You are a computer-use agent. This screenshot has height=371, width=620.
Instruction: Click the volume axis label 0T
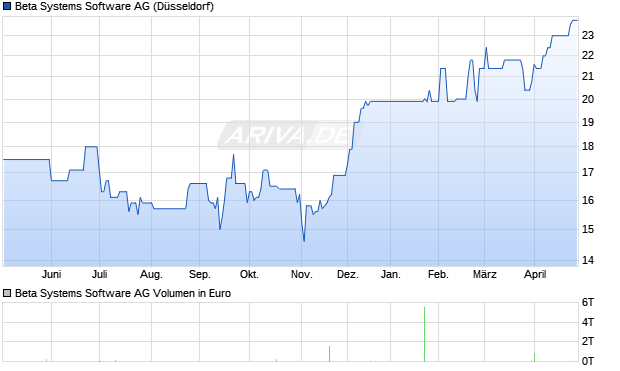coord(588,361)
